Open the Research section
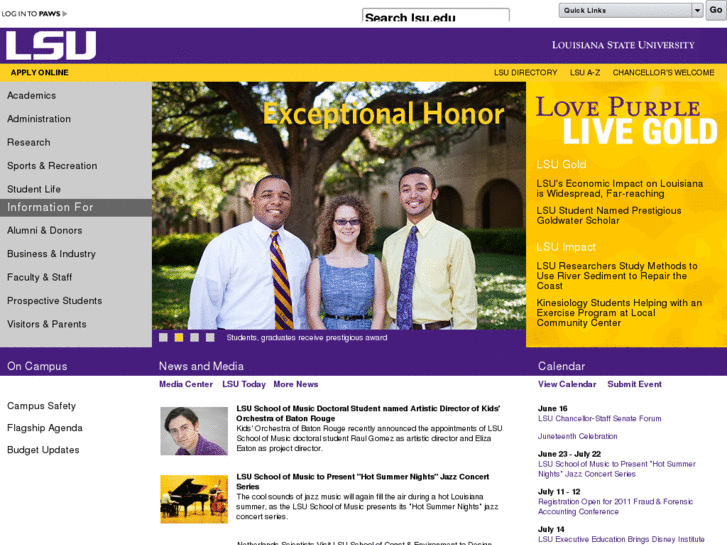The image size is (727, 545). (x=29, y=142)
